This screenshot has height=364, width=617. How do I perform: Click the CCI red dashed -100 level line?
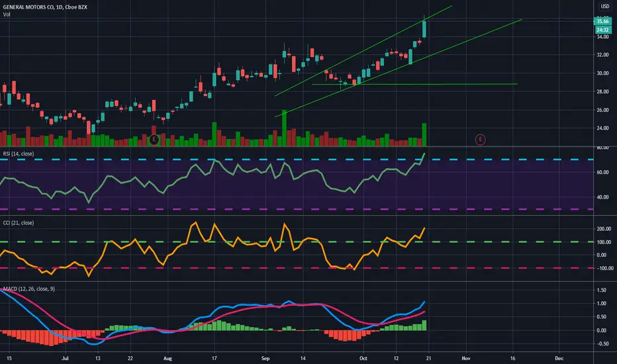coord(297,268)
